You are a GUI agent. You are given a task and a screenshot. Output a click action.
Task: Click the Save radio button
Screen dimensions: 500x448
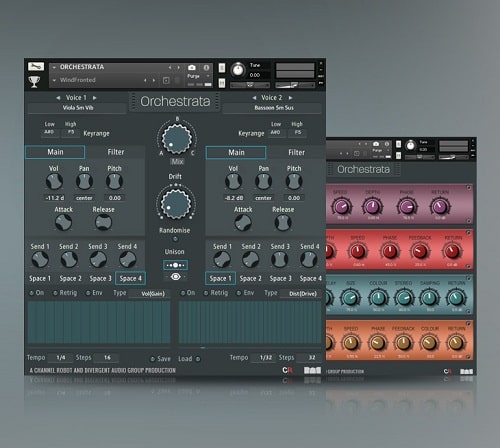(152, 359)
